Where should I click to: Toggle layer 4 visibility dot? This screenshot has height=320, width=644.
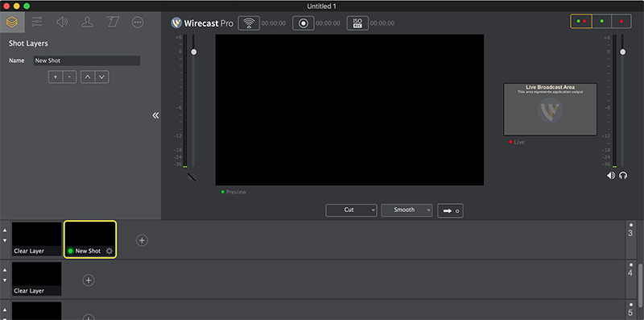click(631, 265)
